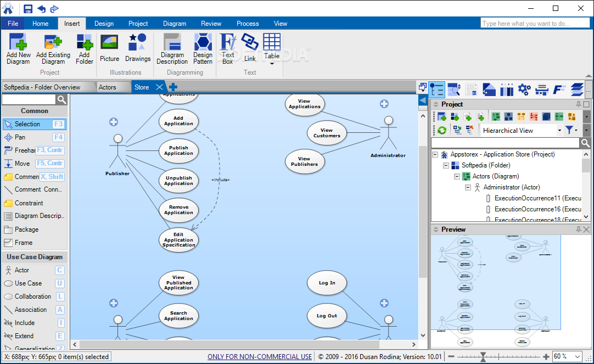Collapse the Project panel header arrow
Screen dimensions: 594x364
pyautogui.click(x=436, y=104)
